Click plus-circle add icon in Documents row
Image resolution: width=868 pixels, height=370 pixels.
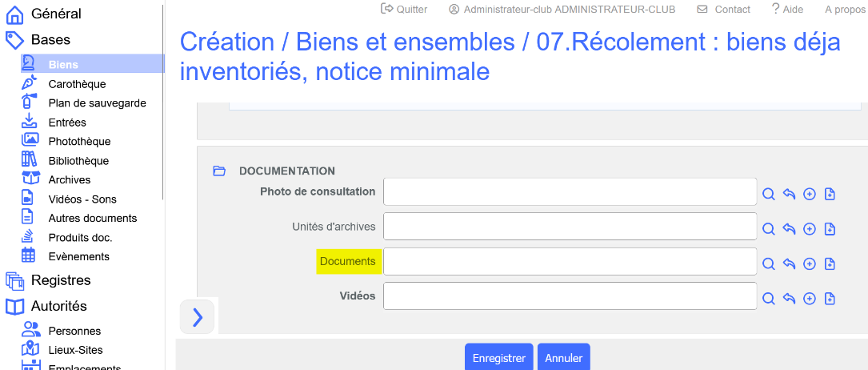pyautogui.click(x=810, y=263)
